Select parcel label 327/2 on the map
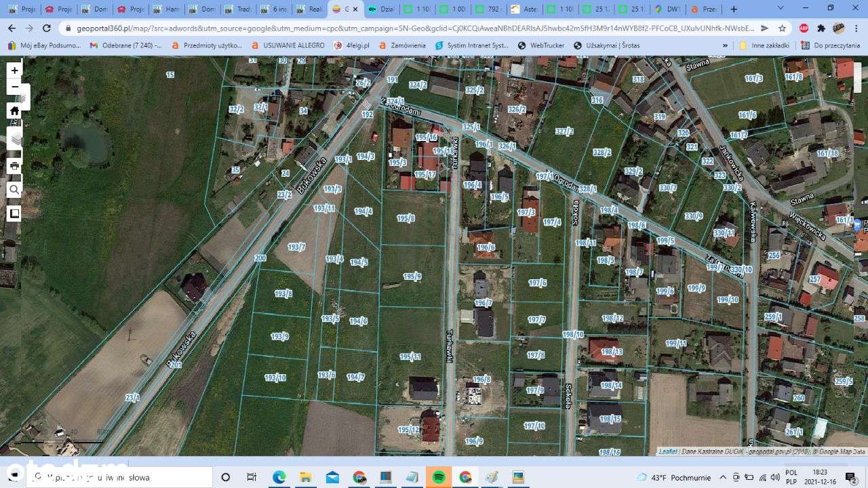The height and width of the screenshot is (488, 868). [564, 131]
